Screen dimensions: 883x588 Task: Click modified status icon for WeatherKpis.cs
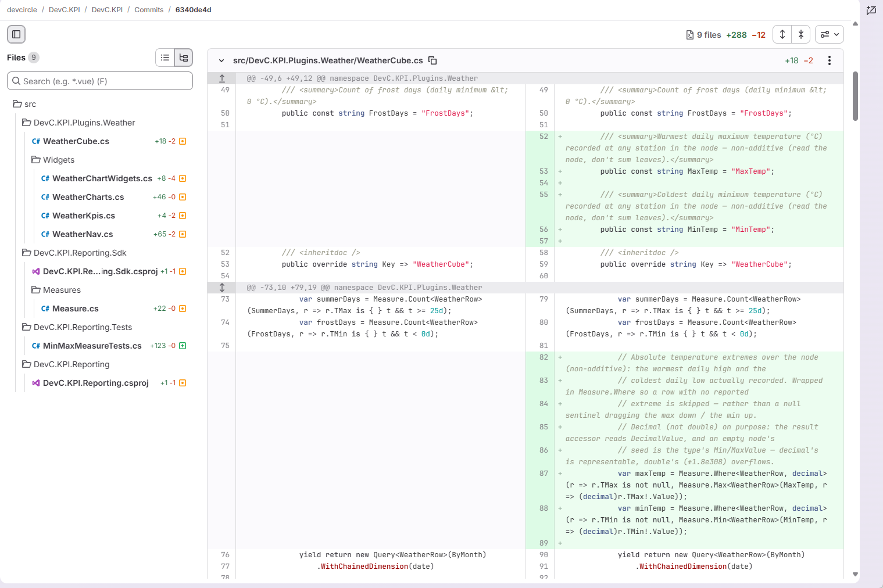coord(183,216)
